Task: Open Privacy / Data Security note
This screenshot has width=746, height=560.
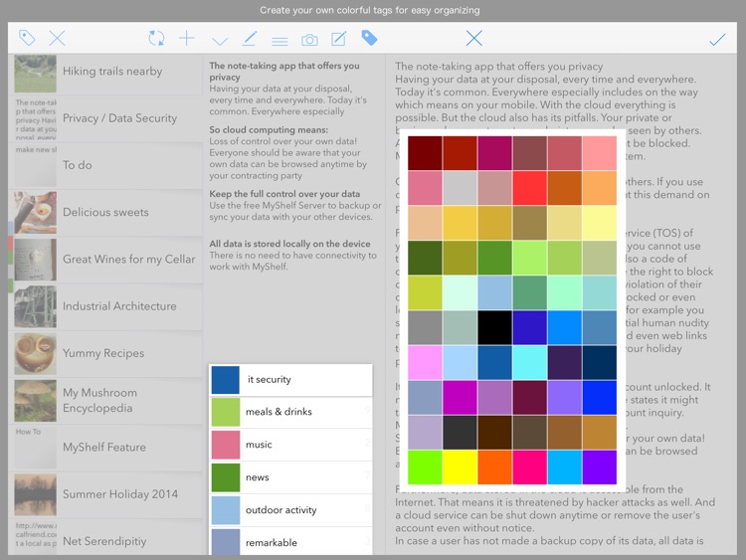Action: tap(105, 118)
